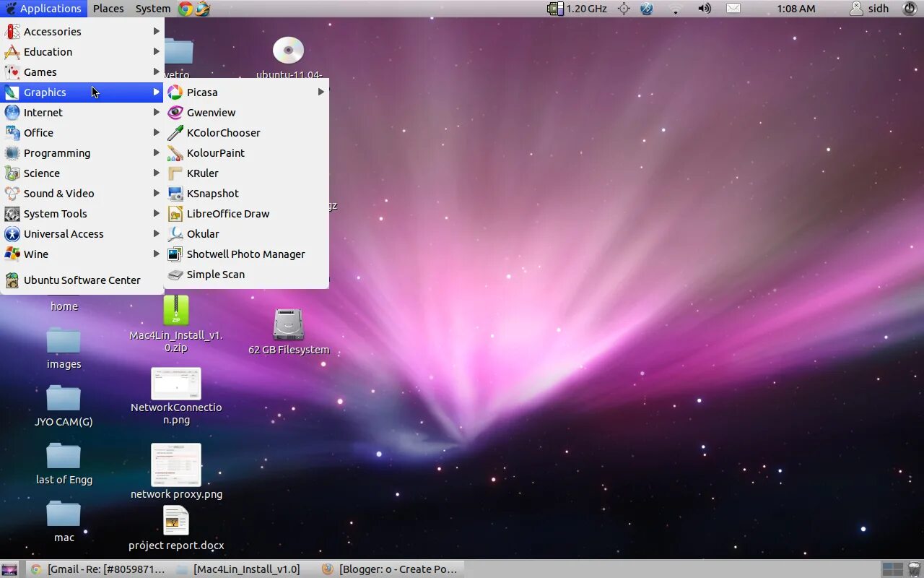924x578 pixels.
Task: Click the CPU frequency 1.20 GHz indicator
Action: pos(577,9)
